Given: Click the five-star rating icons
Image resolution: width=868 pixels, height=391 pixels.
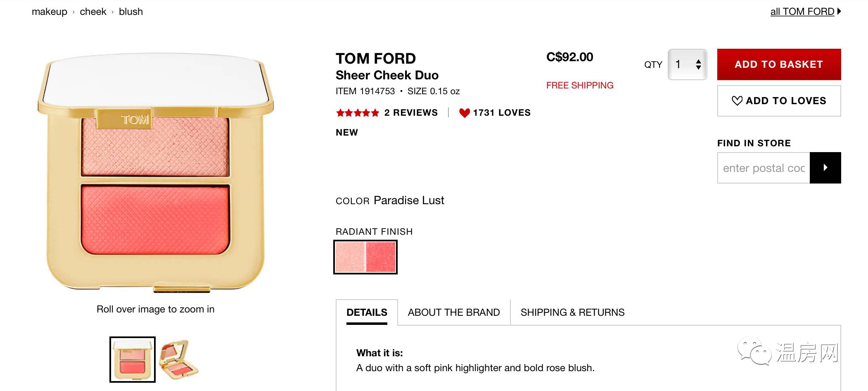Looking at the screenshot, I should pos(357,113).
